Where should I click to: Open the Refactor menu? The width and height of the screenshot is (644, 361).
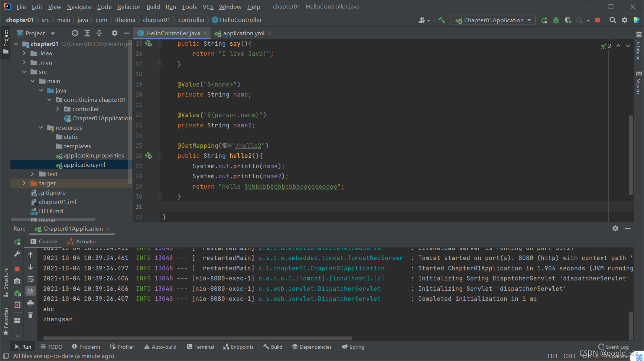pos(129,7)
